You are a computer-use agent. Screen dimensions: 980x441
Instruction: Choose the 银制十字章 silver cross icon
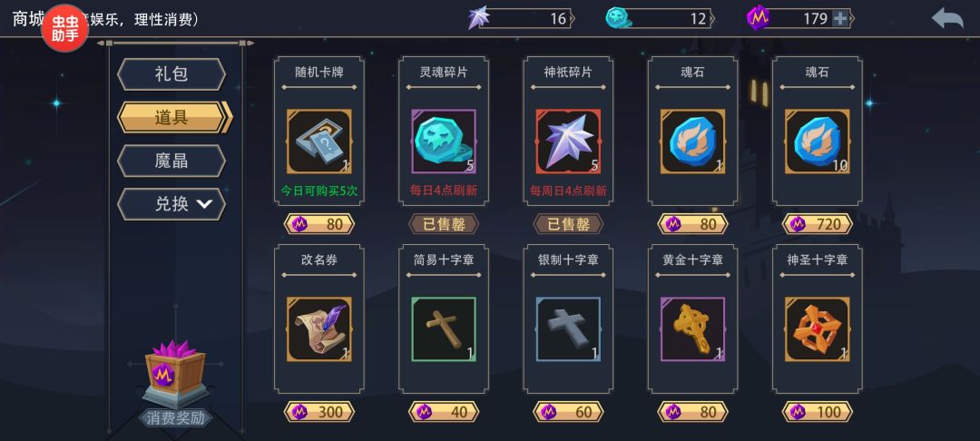click(x=568, y=328)
